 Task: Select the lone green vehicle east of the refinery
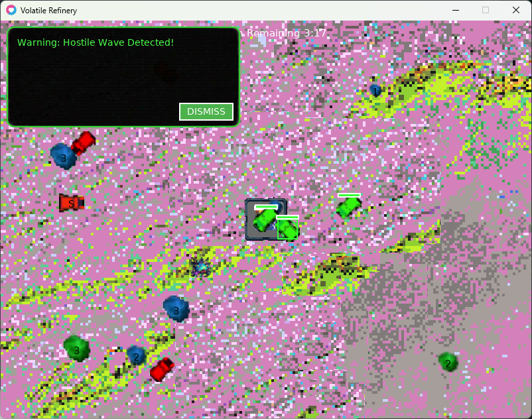(348, 208)
